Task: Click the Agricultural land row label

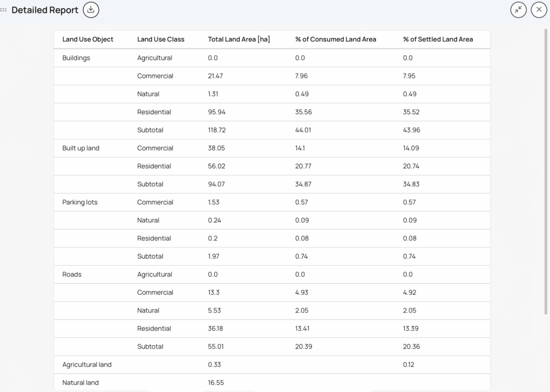Action: [87, 365]
